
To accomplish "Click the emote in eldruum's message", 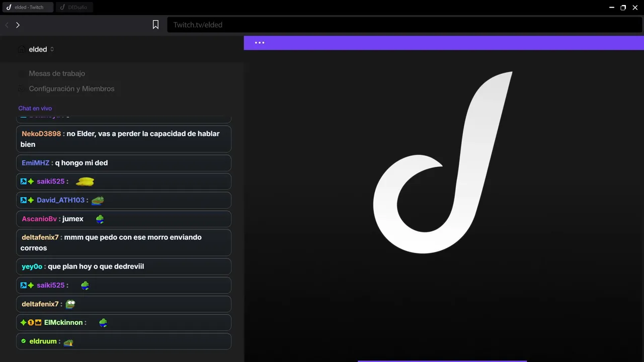I will tap(68, 342).
